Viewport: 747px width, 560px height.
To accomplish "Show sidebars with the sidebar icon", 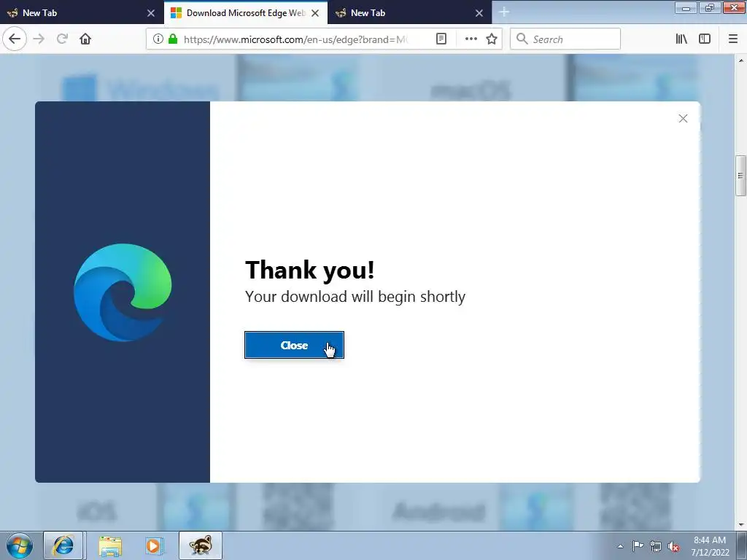I will [x=705, y=39].
